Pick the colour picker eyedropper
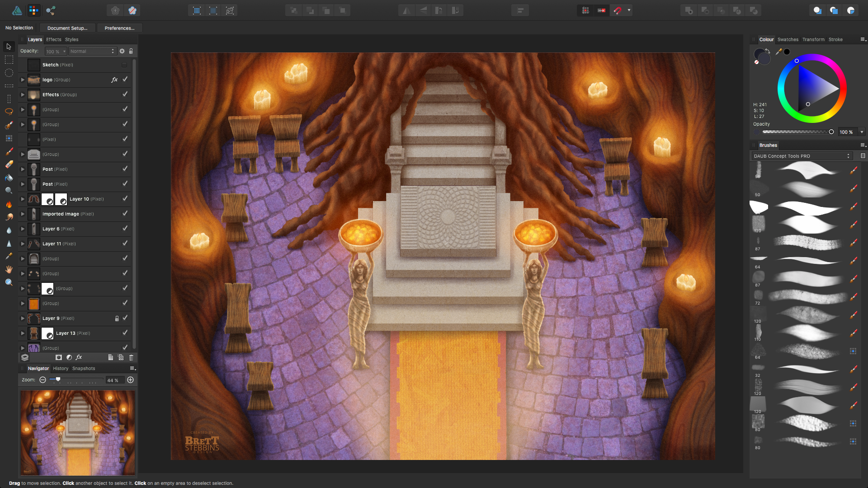868x488 pixels. click(778, 52)
